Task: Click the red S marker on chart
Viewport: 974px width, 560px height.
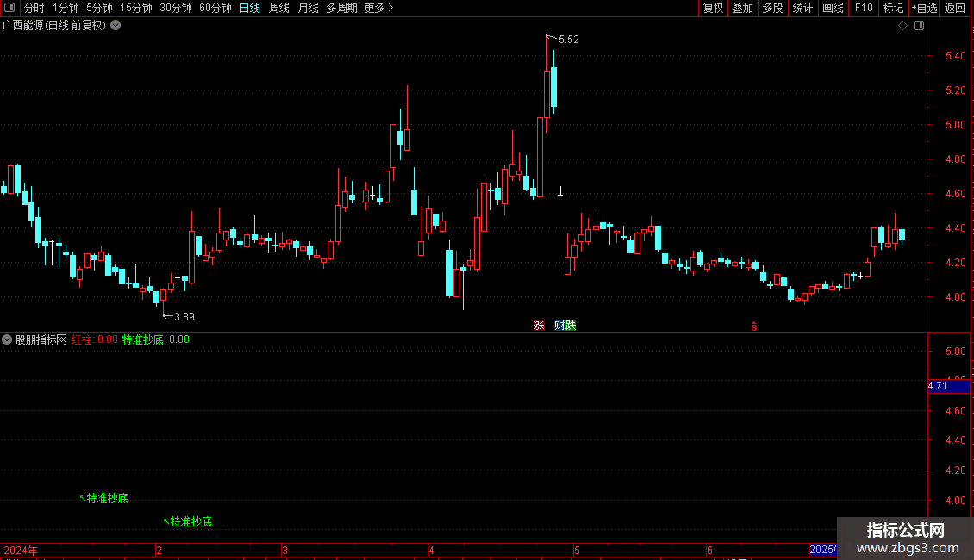Action: coord(753,327)
